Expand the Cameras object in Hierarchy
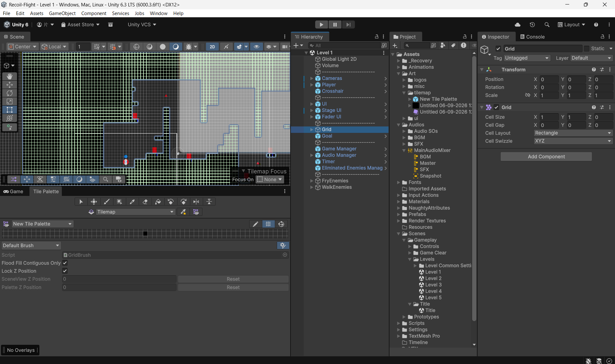Image resolution: width=615 pixels, height=364 pixels. (x=312, y=78)
